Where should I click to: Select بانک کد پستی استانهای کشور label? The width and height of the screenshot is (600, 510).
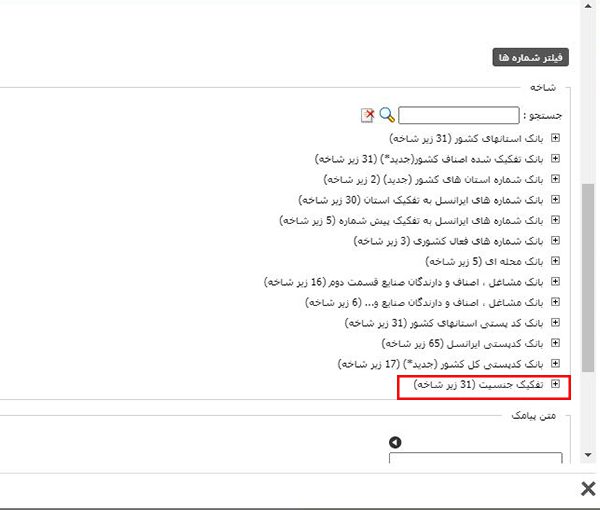pyautogui.click(x=444, y=323)
